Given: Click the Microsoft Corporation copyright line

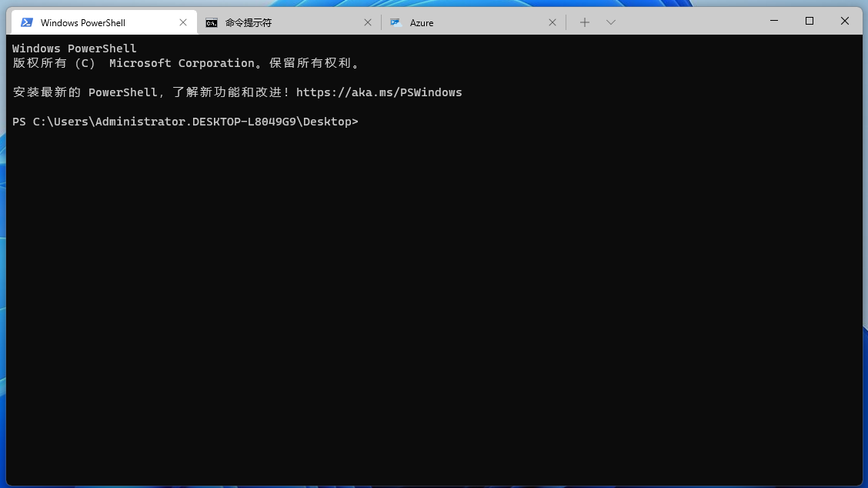Looking at the screenshot, I should point(186,63).
